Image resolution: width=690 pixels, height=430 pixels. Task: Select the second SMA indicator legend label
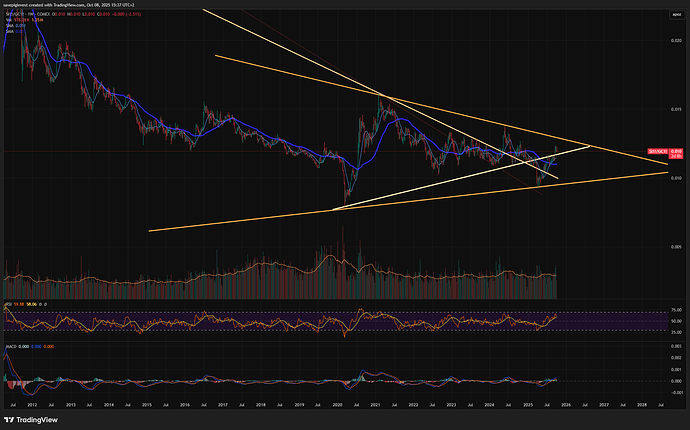[x=9, y=31]
